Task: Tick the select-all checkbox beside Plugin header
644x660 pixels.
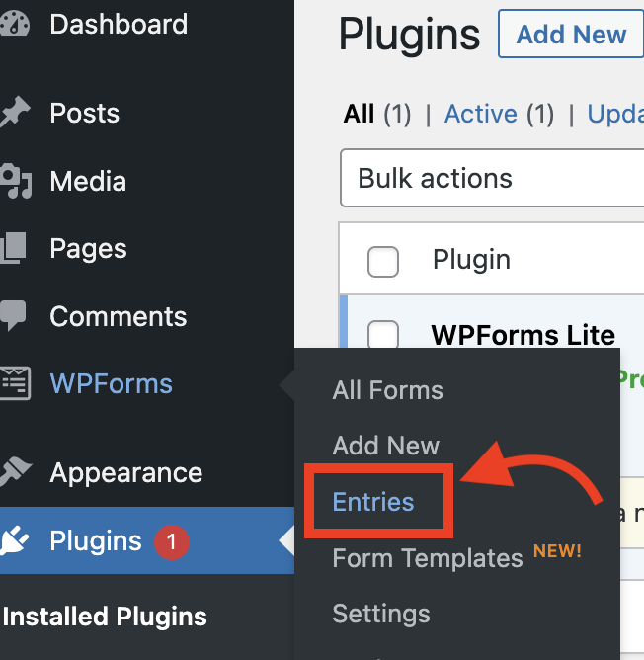Action: point(383,262)
